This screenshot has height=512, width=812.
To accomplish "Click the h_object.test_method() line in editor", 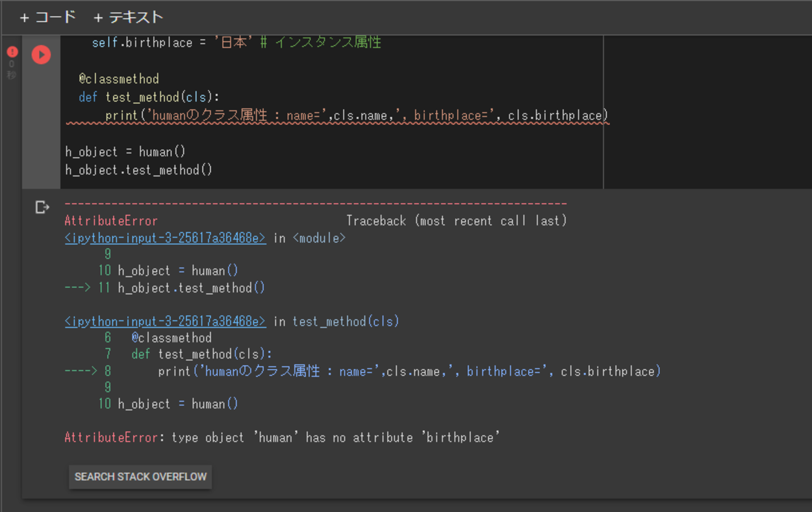I will click(139, 170).
